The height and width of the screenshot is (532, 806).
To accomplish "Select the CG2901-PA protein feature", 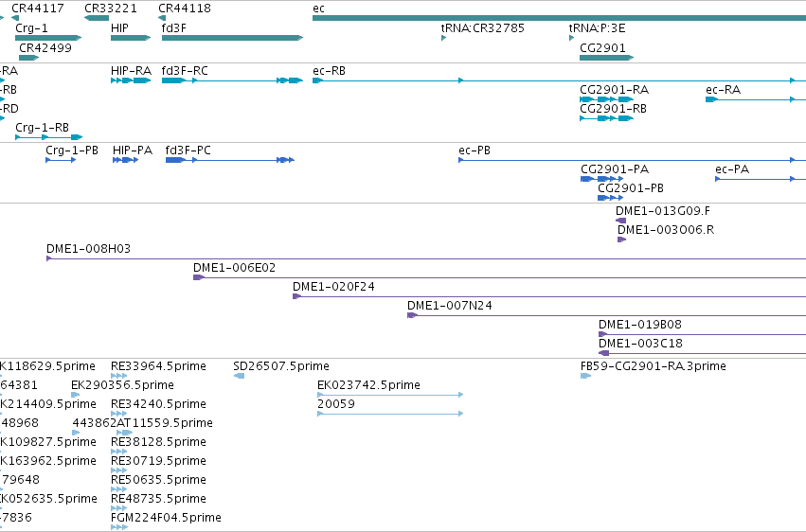I will [602, 179].
